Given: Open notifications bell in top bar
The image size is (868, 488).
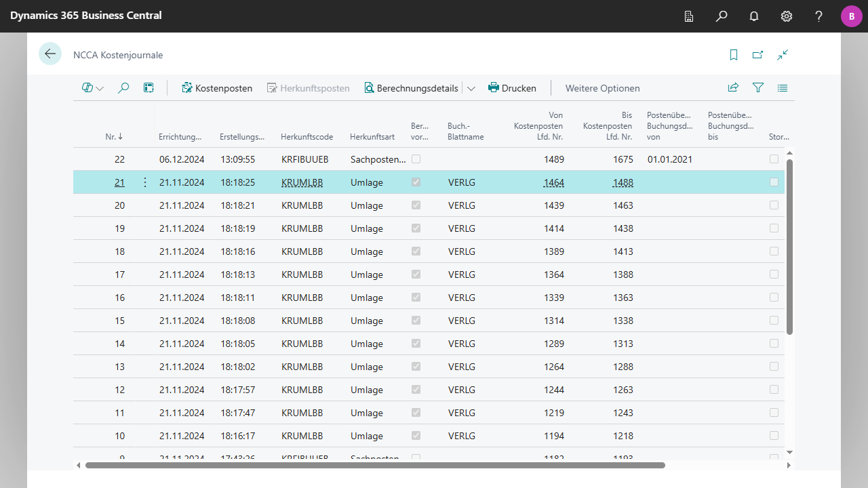Looking at the screenshot, I should (754, 16).
